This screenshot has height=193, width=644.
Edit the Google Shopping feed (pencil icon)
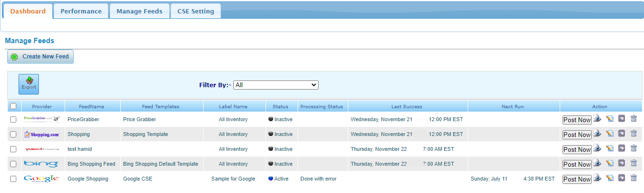610,178
